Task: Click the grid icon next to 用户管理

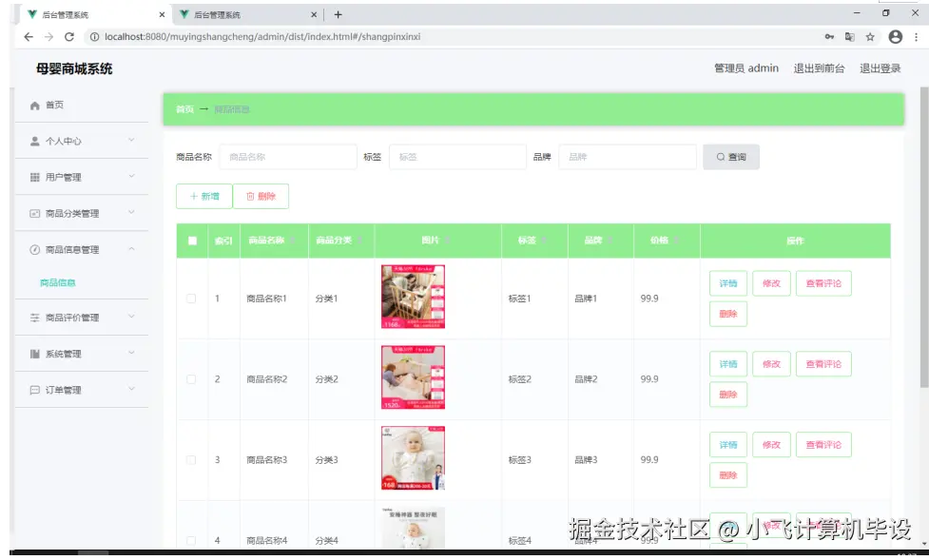Action: 34,177
